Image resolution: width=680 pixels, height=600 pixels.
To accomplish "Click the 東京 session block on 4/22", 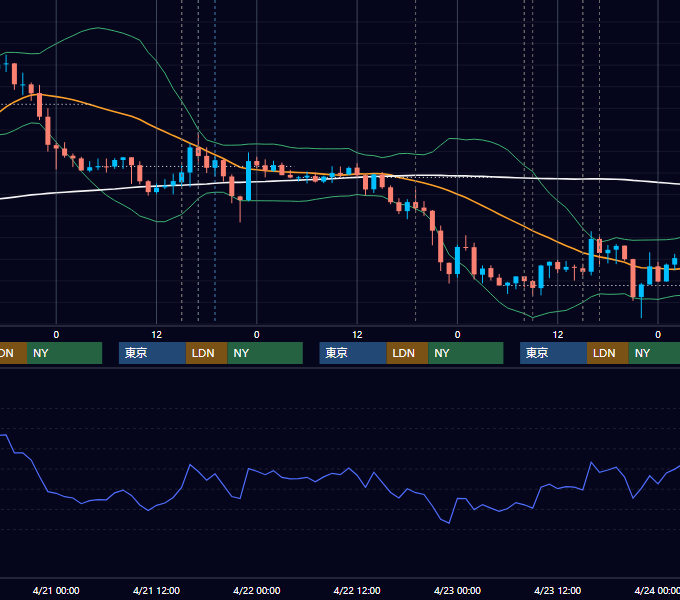I will click(x=353, y=353).
